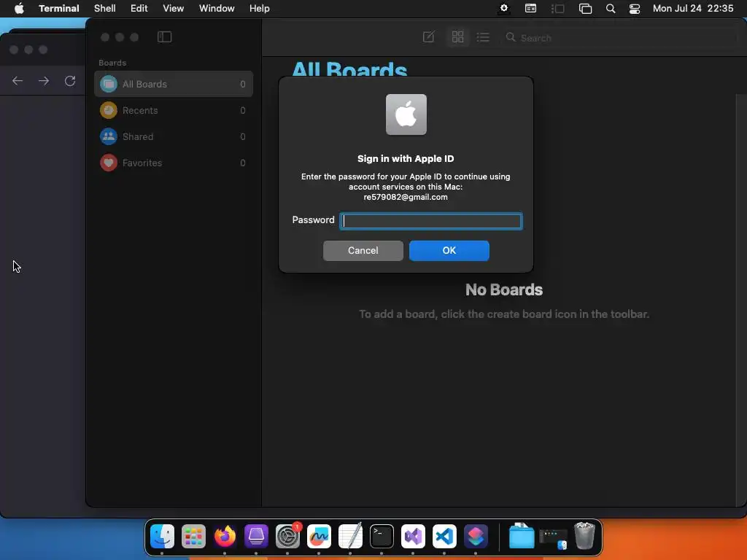Open Favorites in the sidebar
Screen dimensions: 747x560
174,163
